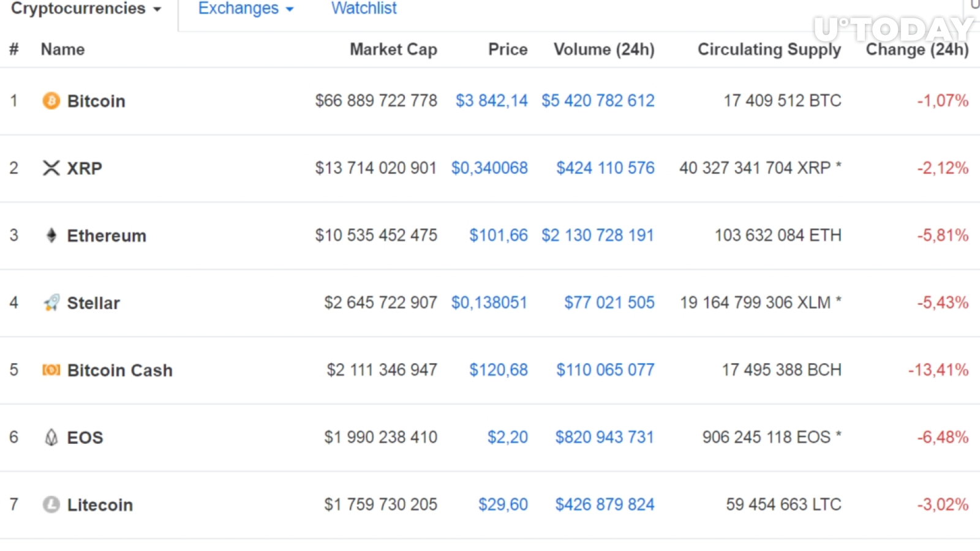Click supply 17 409 512 BTC
Viewport: 980px width, 551px height.
tap(782, 100)
